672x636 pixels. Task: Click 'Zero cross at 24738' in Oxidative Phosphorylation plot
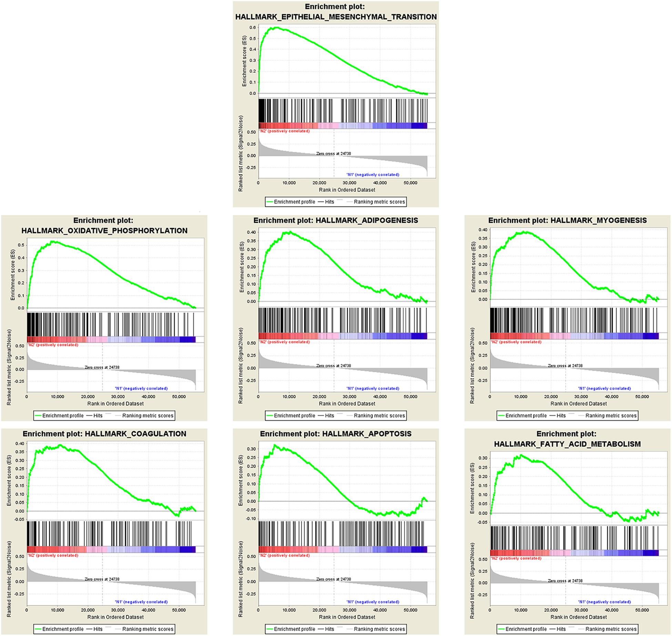point(102,368)
